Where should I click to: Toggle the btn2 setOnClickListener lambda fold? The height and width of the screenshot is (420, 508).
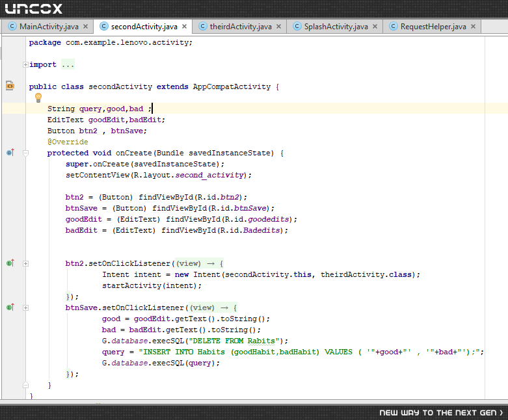[25, 263]
